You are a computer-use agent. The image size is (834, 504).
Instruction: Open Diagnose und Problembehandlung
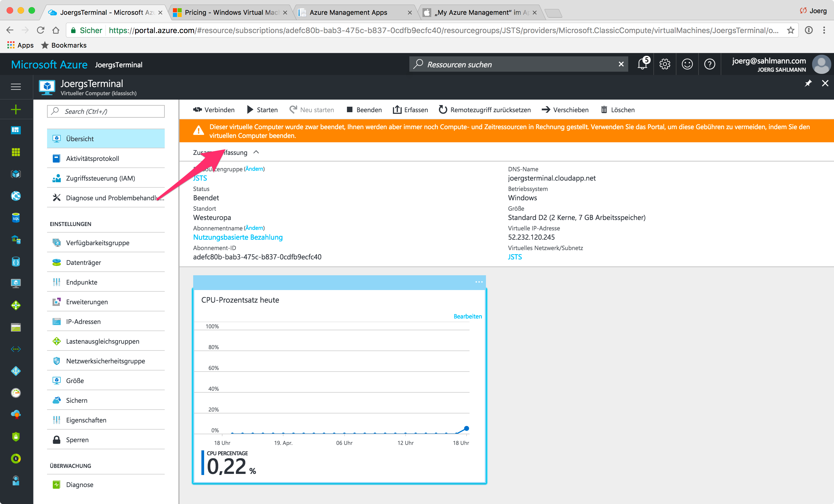(106, 198)
